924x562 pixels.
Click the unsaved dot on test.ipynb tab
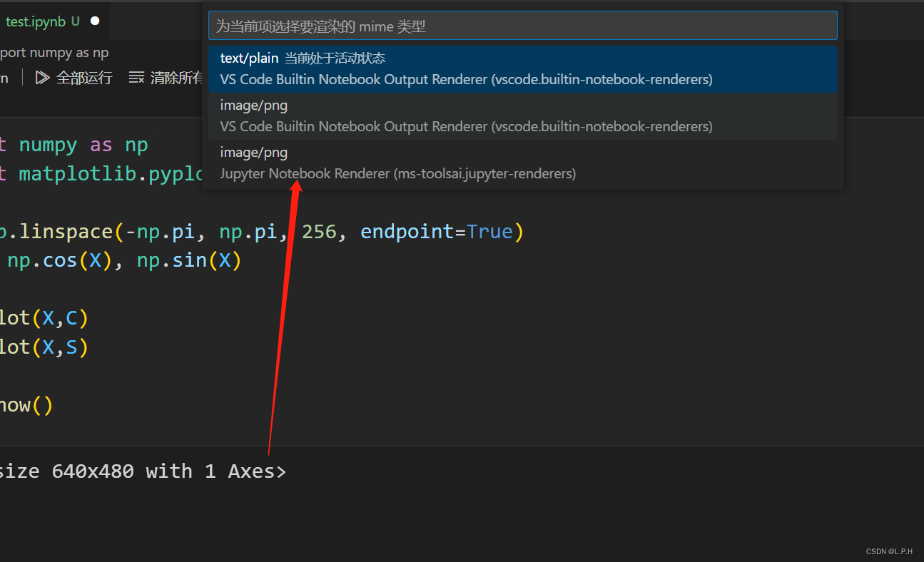(95, 21)
